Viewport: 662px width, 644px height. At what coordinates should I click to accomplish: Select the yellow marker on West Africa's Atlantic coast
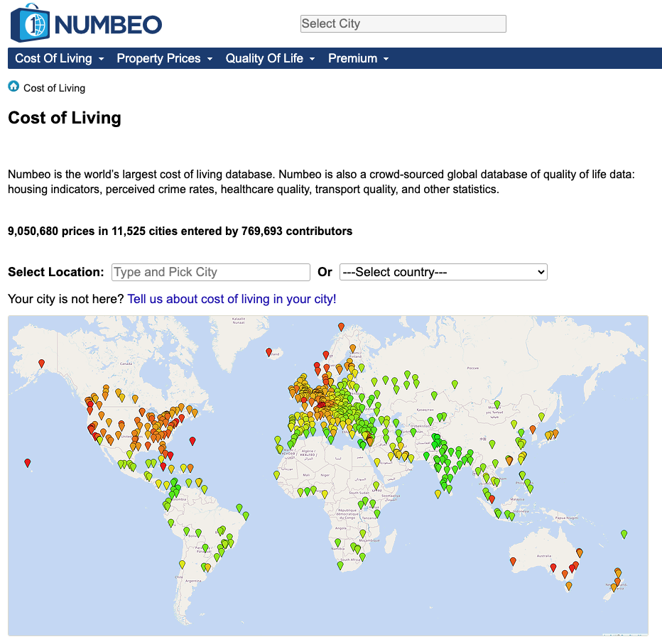[276, 475]
